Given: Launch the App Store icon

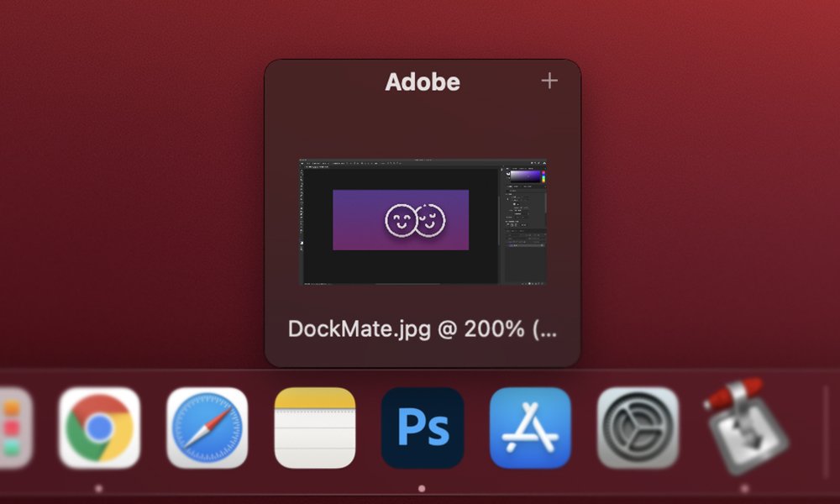Looking at the screenshot, I should pyautogui.click(x=530, y=428).
